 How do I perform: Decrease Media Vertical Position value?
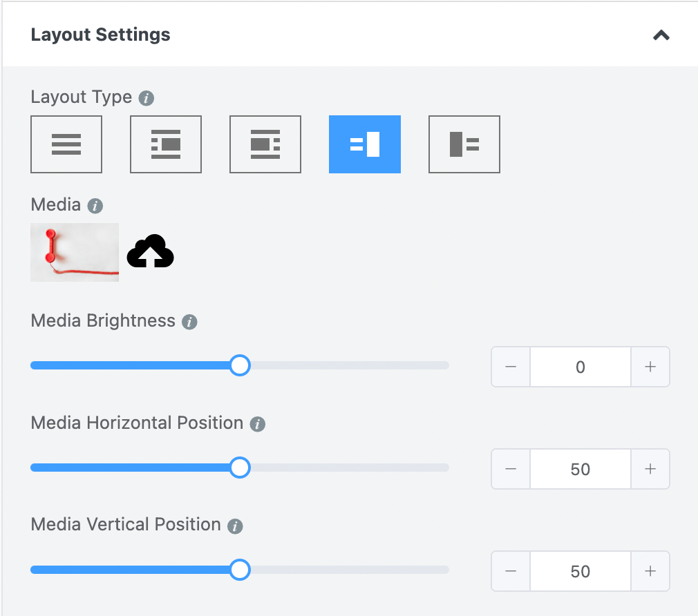click(x=511, y=571)
